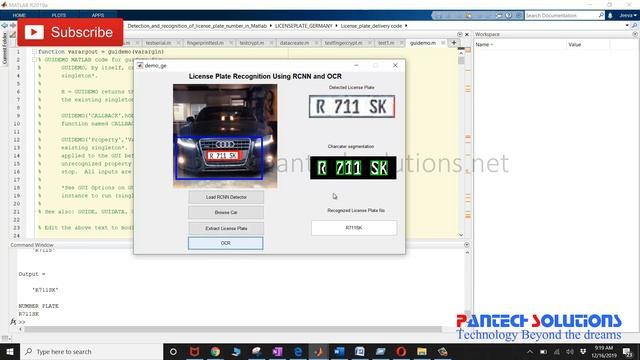Click the folder search icon at path end

(x=634, y=25)
